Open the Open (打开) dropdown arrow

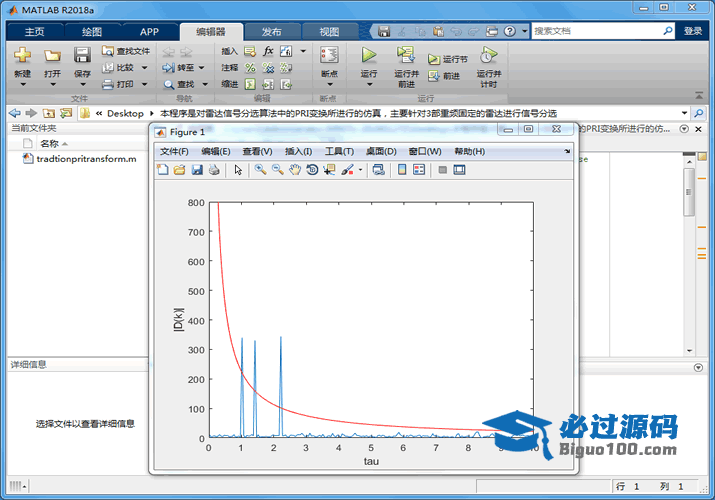52,84
